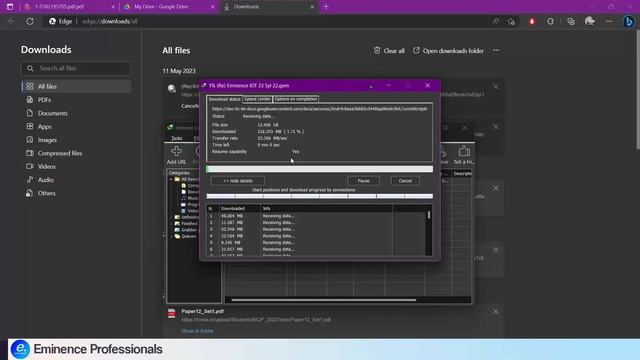The height and width of the screenshot is (360, 640).
Task: Click Show in folder link for Paper12_Set1.pdf
Action: point(197,331)
